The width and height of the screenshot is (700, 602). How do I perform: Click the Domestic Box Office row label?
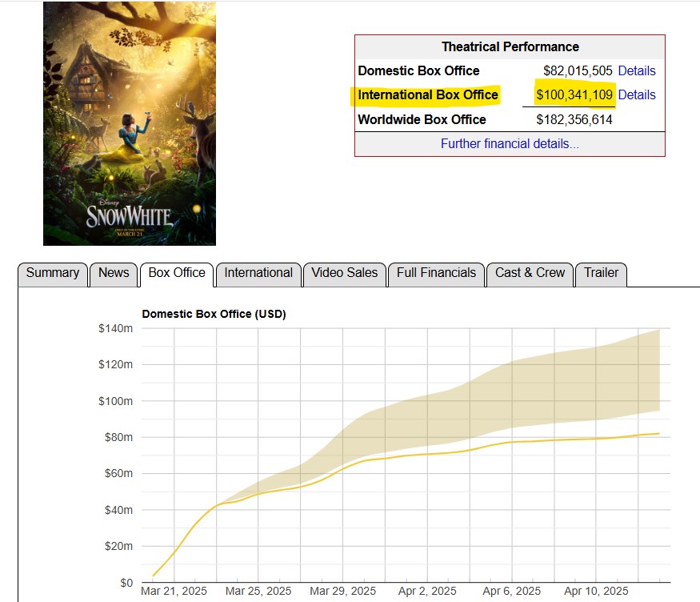point(418,71)
